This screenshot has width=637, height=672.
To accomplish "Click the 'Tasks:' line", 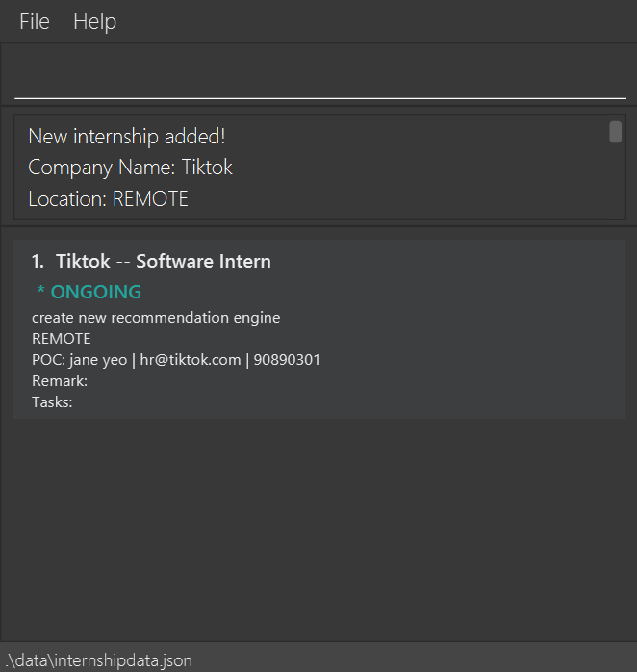I will coord(52,402).
